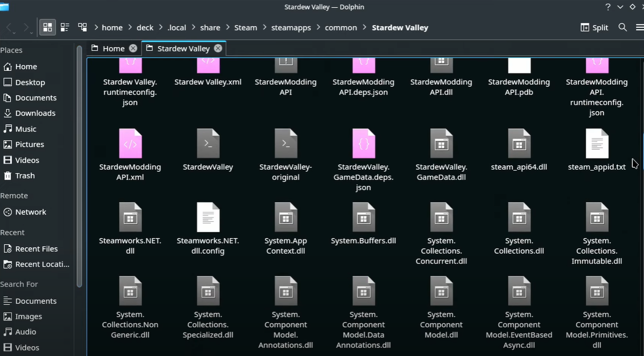The width and height of the screenshot is (644, 356).
Task: Select System.Collections.Immutable.dll file icon
Action: [x=597, y=217]
